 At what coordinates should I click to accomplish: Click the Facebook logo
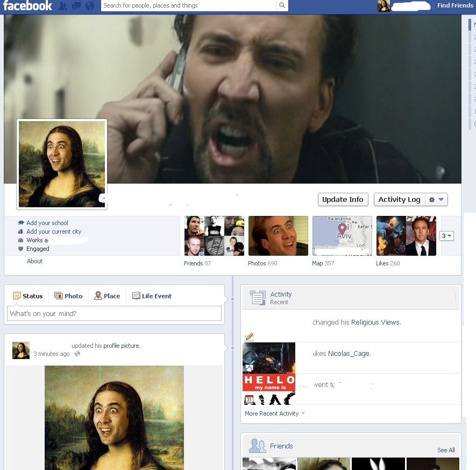pyautogui.click(x=27, y=5)
